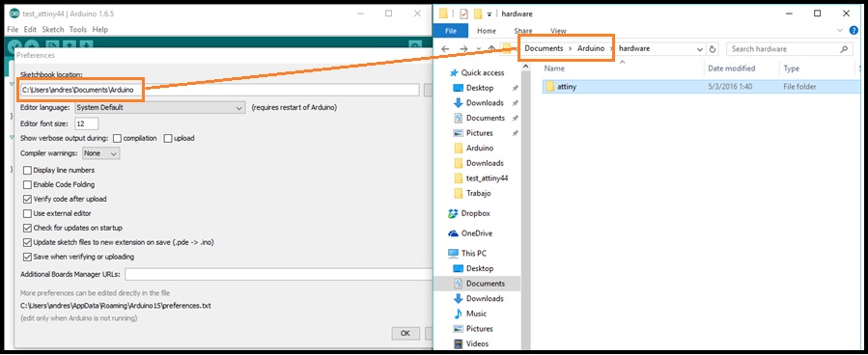Switch to Explorer Home tab

487,31
